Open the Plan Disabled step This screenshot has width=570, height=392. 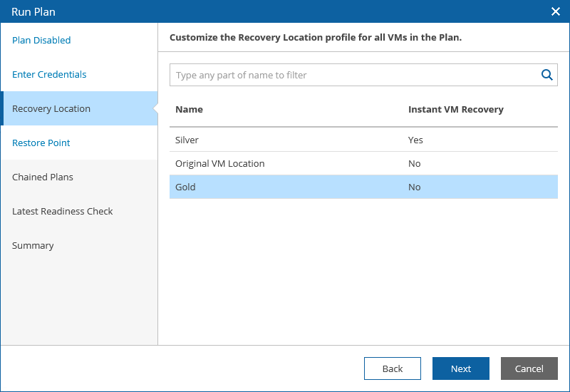pyautogui.click(x=41, y=41)
